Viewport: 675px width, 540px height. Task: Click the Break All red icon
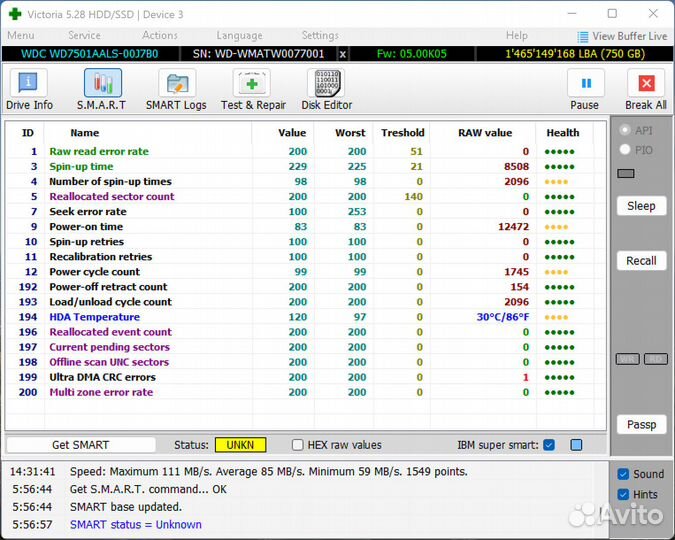[646, 89]
